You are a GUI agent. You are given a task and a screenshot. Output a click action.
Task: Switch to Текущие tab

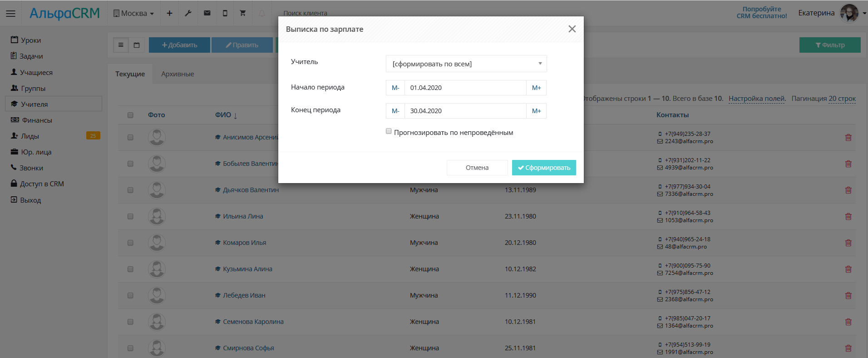tap(130, 74)
